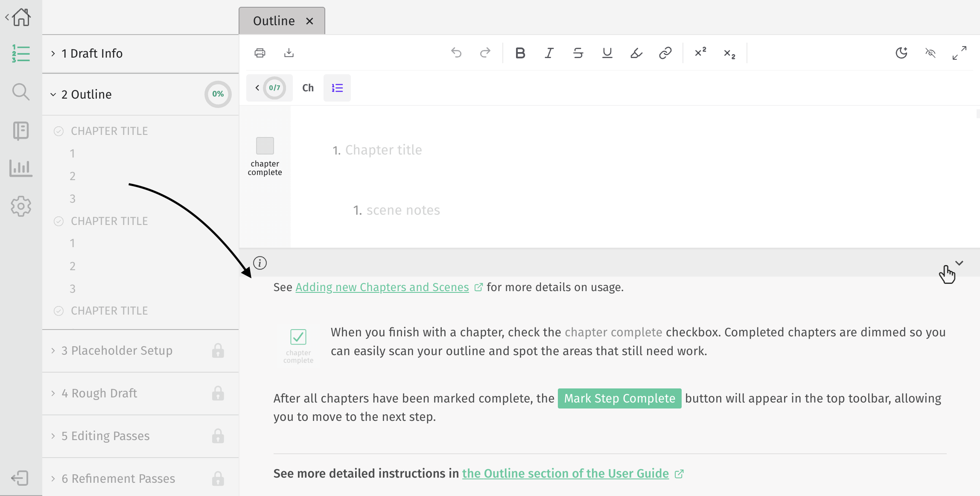Toggle second CHAPTER TITLE check circle
980x496 pixels.
click(59, 221)
